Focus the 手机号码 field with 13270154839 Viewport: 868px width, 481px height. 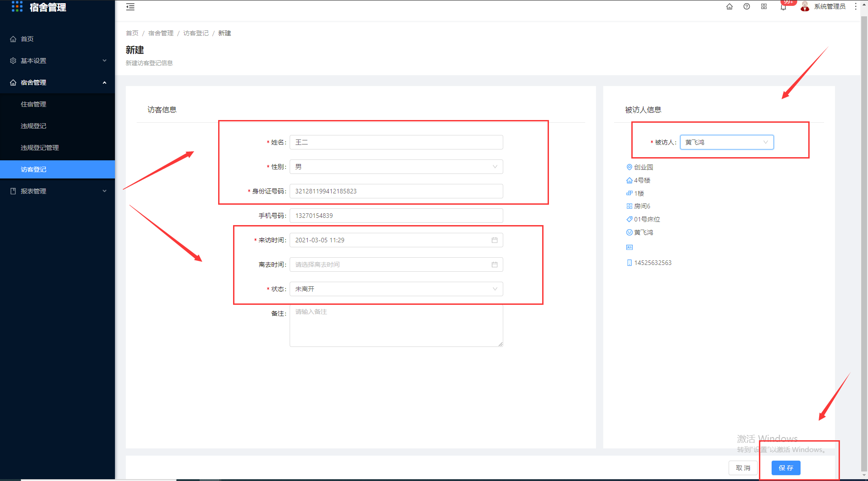tap(396, 216)
